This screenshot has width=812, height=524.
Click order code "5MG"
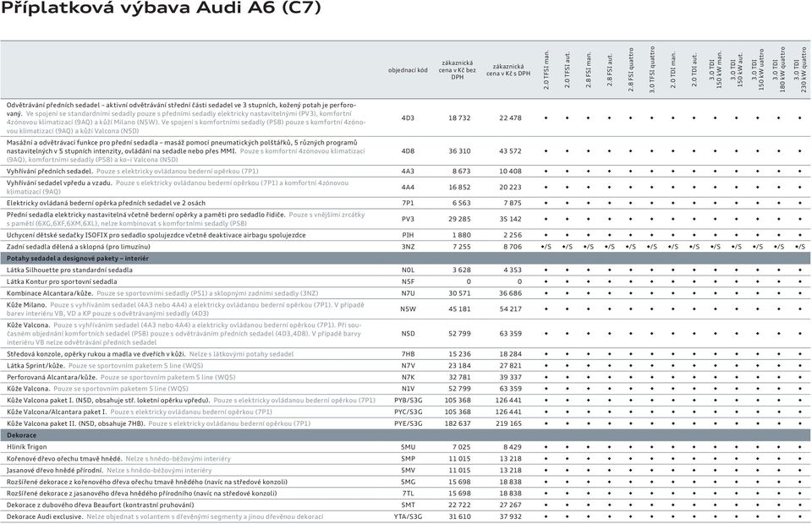pos(408,482)
